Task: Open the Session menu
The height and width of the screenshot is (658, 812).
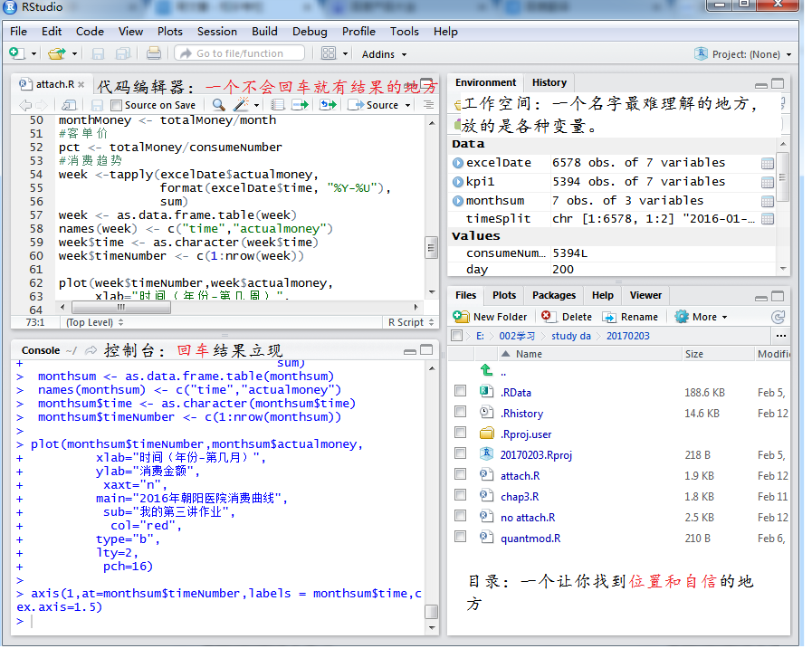Action: point(216,31)
